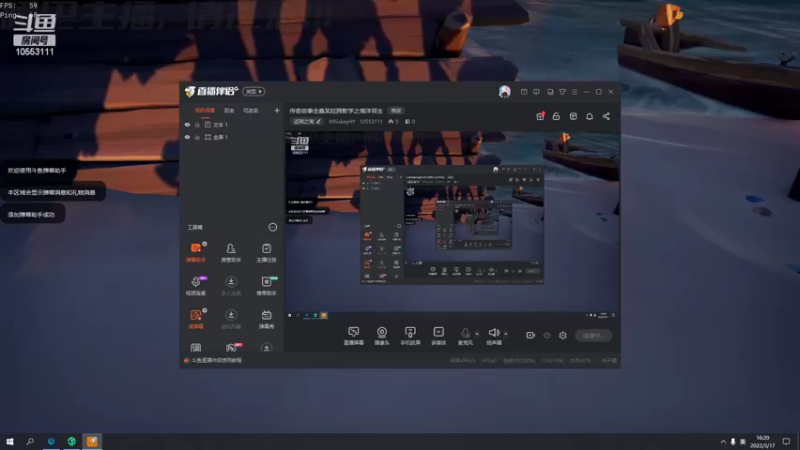The height and width of the screenshot is (450, 800).
Task: Toggle the lock on 全屏 1 layer
Action: click(197, 137)
